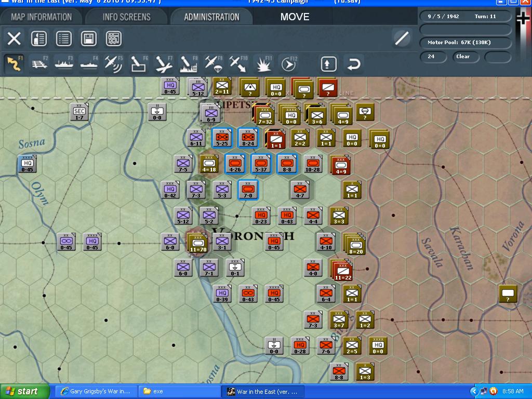Select the red 11=22 Soviet unit stack
532x399 pixels.
342,270
